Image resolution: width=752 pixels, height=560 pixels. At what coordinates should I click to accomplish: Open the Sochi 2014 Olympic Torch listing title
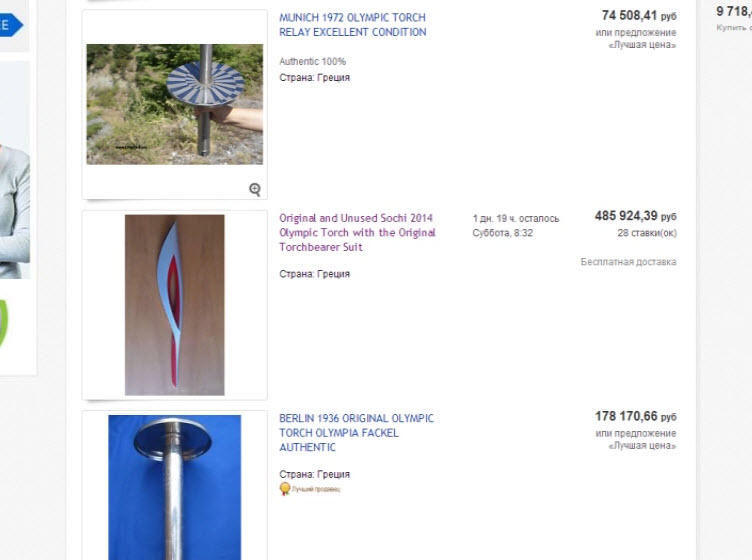click(x=357, y=233)
